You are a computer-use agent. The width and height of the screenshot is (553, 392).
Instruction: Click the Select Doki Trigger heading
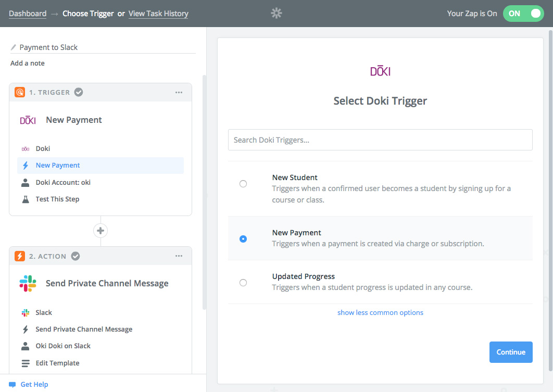pyautogui.click(x=380, y=101)
